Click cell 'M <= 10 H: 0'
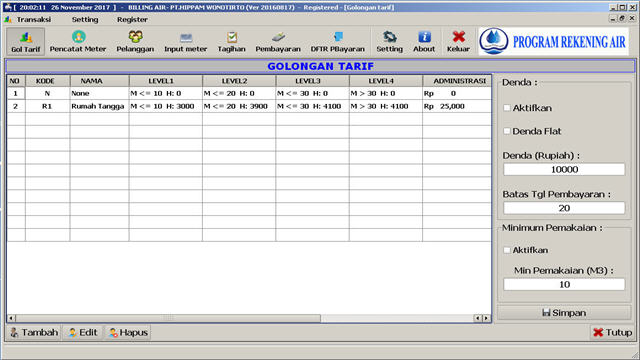 coord(165,93)
